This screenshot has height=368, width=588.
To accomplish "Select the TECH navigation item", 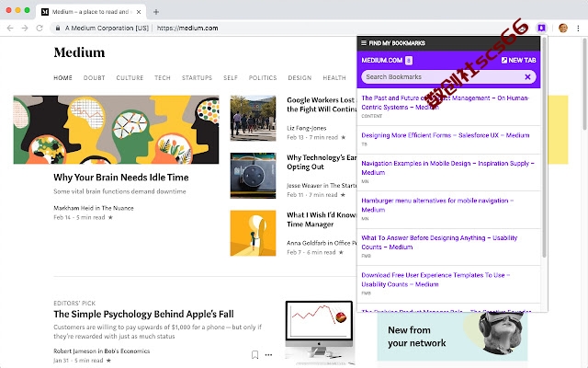I will [x=163, y=77].
